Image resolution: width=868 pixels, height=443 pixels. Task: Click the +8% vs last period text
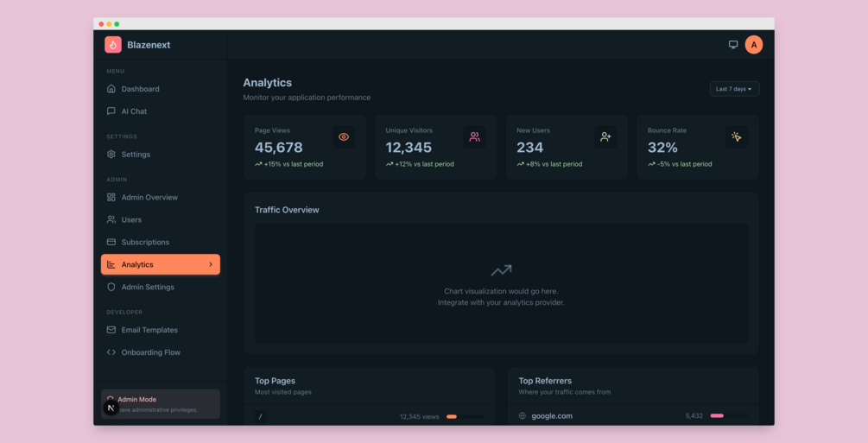pos(554,164)
